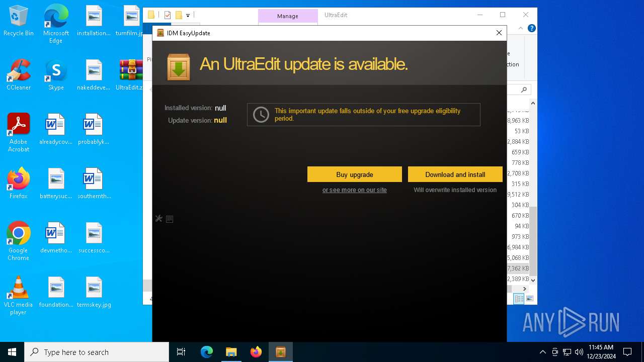Open the taskbar clock showing 11:45 AM
This screenshot has width=644, height=362.
pyautogui.click(x=601, y=352)
